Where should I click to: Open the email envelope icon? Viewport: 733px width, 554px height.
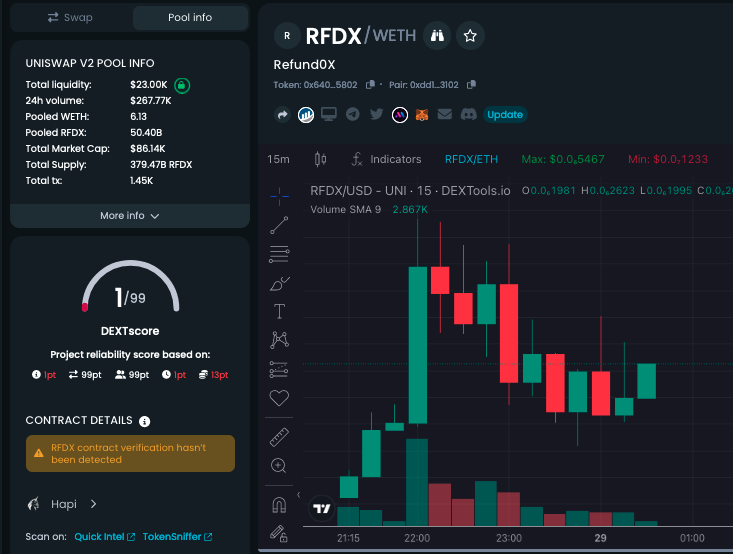tap(445, 115)
